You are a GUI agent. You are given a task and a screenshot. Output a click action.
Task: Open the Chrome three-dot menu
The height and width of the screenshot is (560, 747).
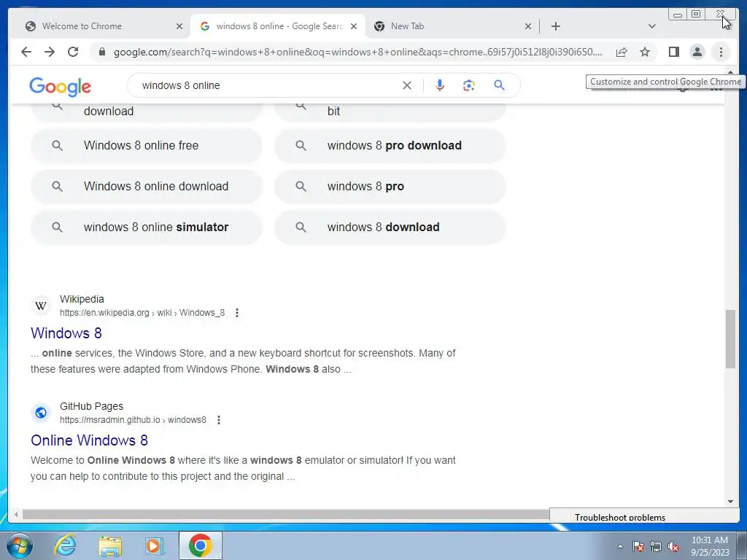coord(721,52)
